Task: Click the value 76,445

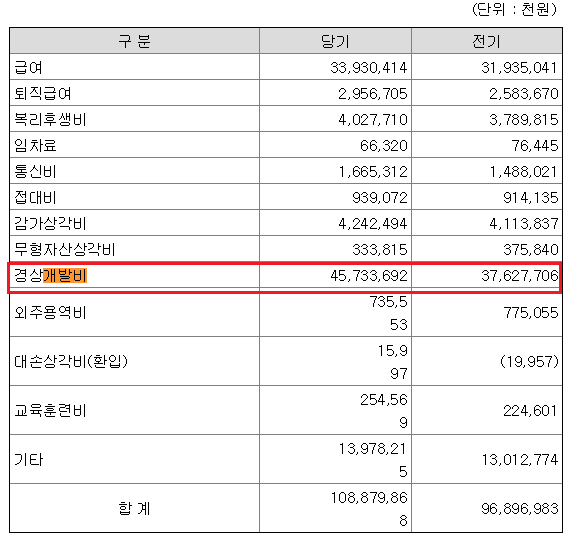Action: pyautogui.click(x=535, y=146)
